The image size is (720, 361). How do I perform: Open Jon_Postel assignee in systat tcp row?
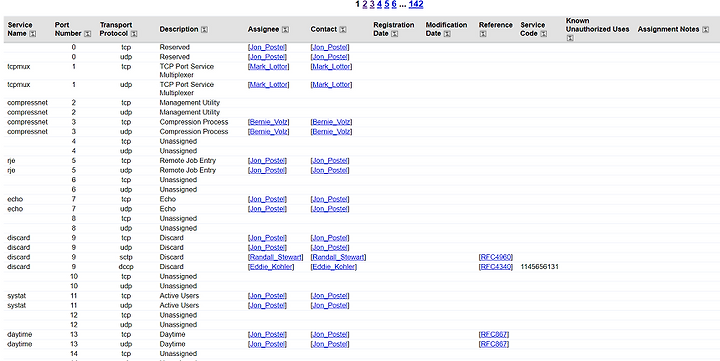[x=267, y=296]
